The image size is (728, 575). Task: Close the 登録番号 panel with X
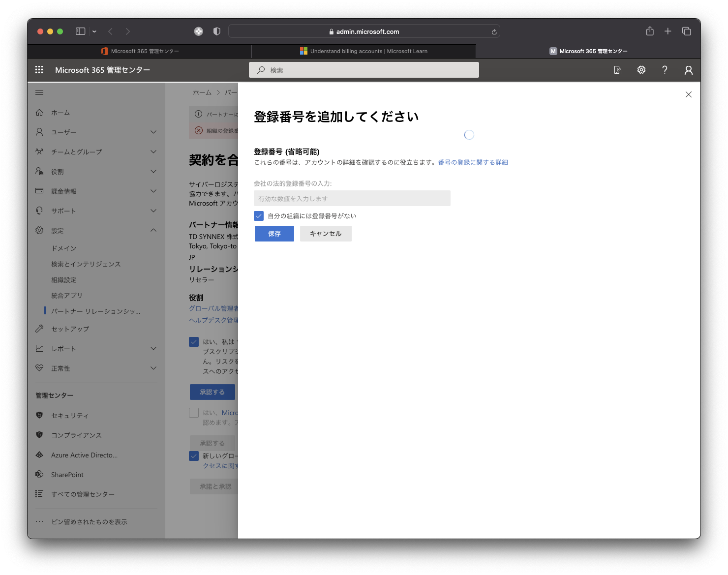tap(689, 94)
